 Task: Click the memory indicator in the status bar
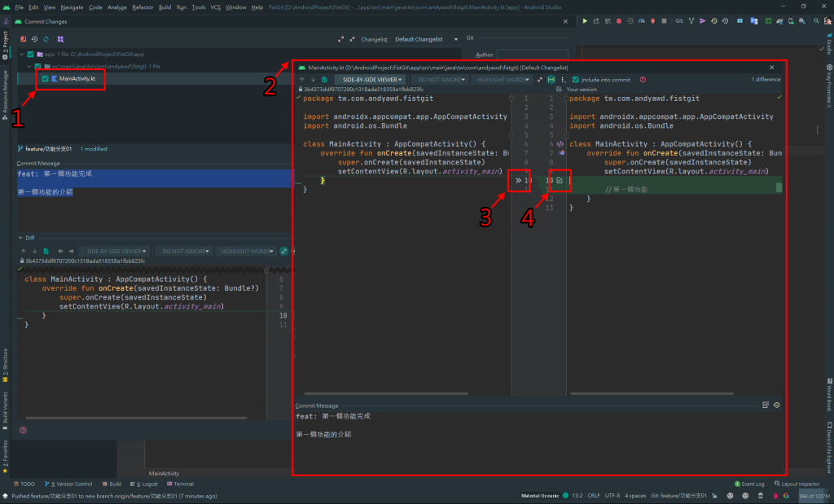(814, 496)
